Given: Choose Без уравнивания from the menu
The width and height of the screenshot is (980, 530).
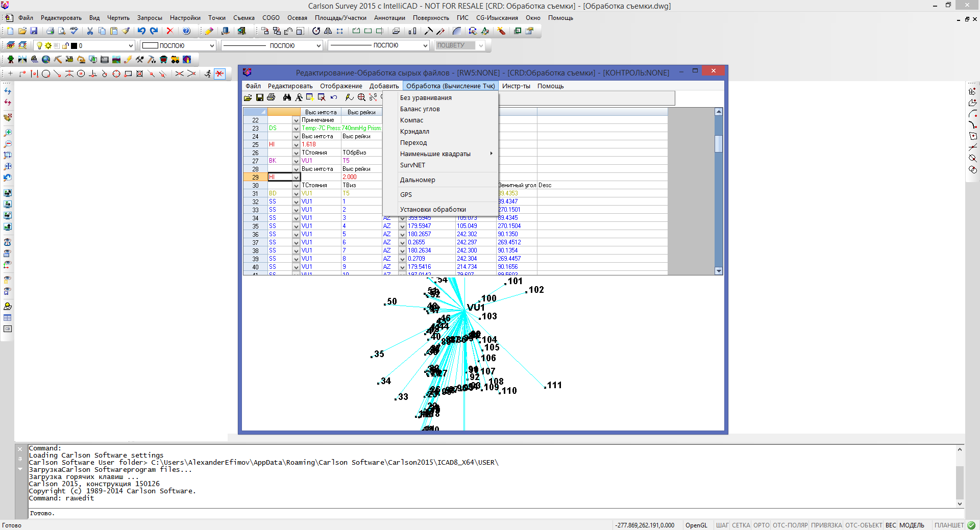Looking at the screenshot, I should tap(440, 97).
